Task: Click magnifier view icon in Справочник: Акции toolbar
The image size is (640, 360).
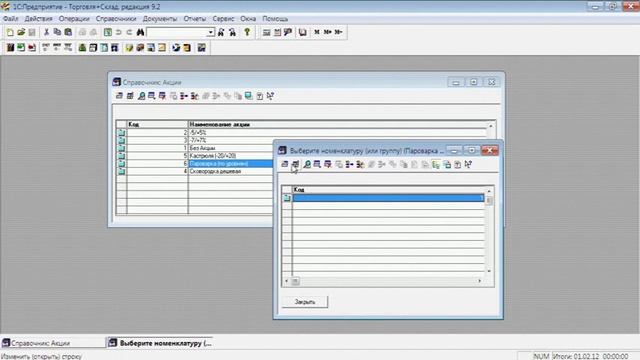Action: pyautogui.click(x=141, y=96)
